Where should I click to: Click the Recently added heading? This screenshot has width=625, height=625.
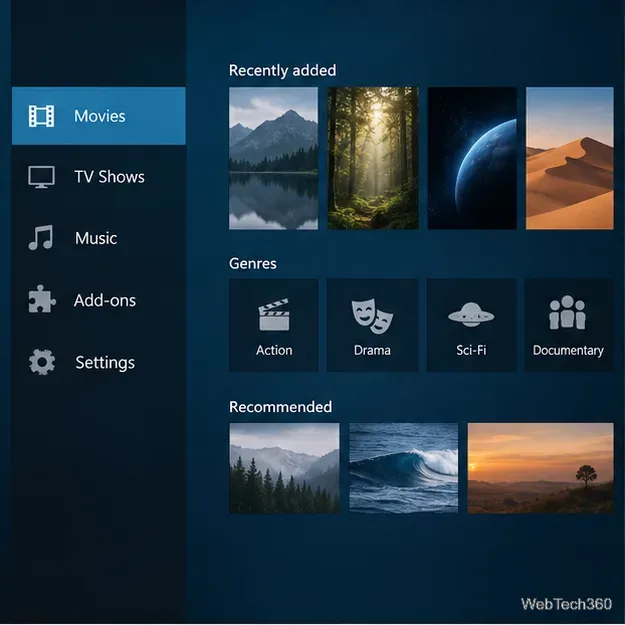pos(283,70)
